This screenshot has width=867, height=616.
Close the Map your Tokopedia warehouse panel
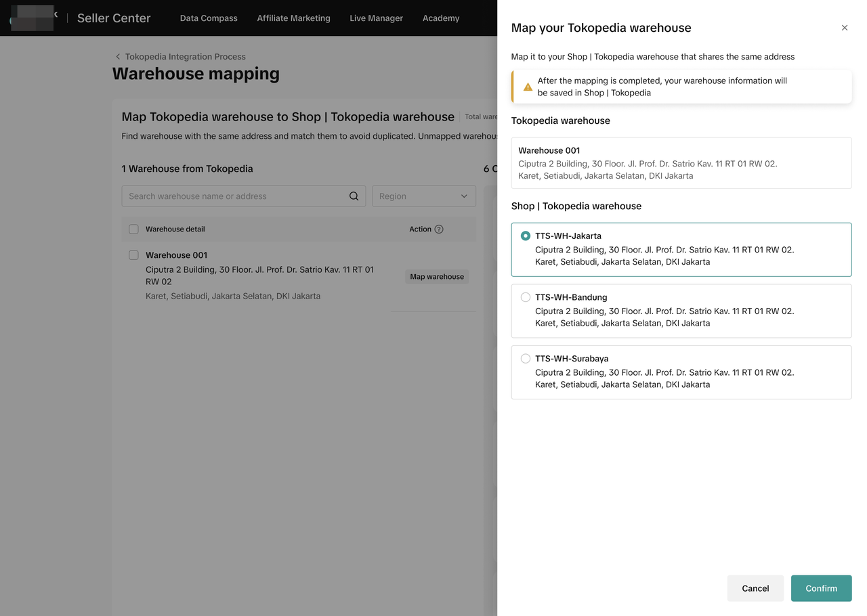[844, 28]
